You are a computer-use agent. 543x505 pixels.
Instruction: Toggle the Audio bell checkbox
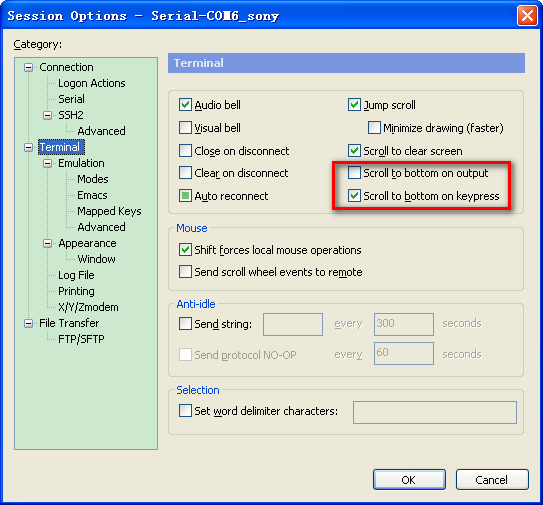pyautogui.click(x=185, y=105)
